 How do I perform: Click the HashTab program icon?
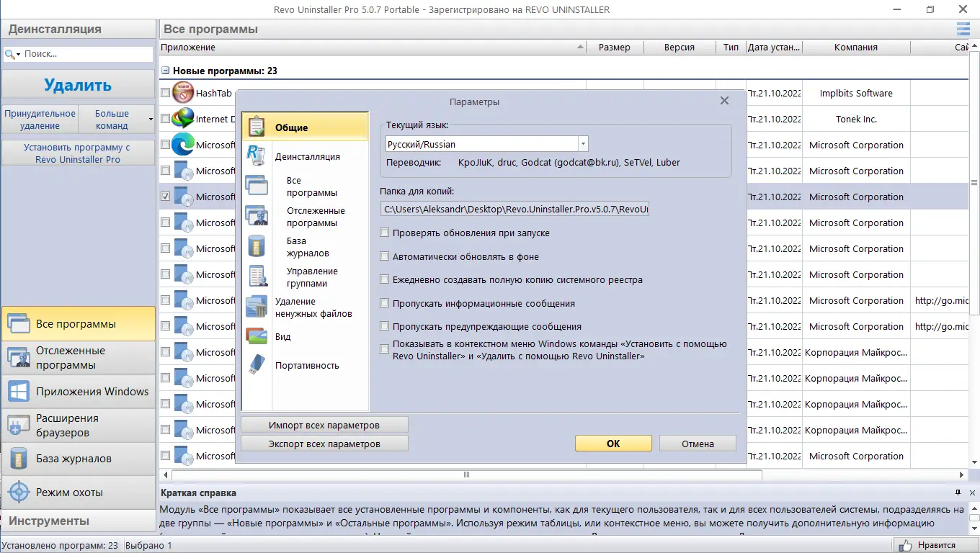(x=184, y=93)
